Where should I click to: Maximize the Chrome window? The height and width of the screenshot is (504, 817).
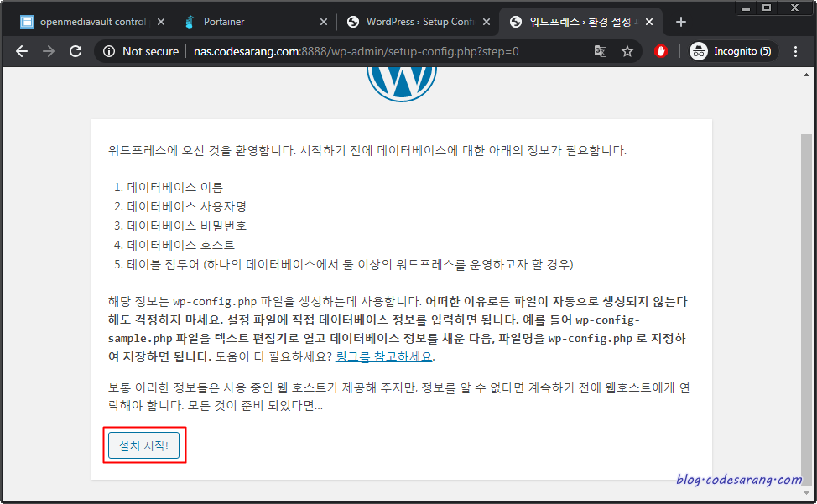tap(767, 8)
